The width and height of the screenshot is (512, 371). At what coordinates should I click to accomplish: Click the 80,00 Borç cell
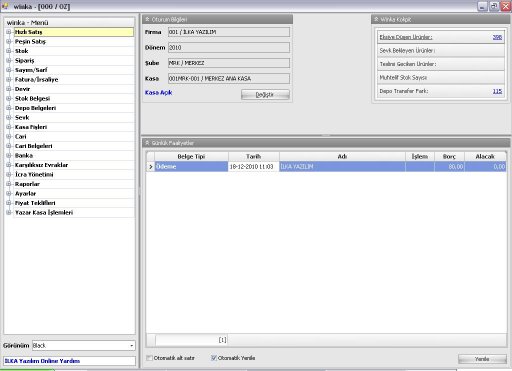coord(449,167)
